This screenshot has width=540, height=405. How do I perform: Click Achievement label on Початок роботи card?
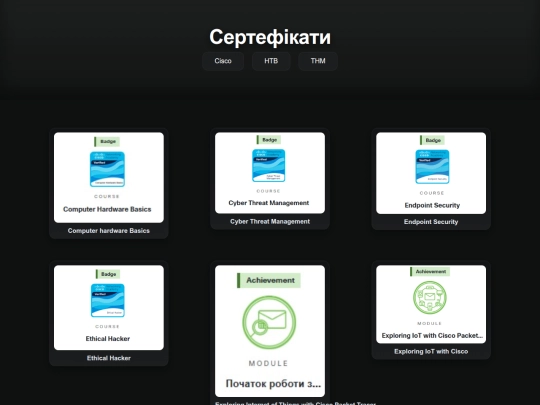(269, 280)
